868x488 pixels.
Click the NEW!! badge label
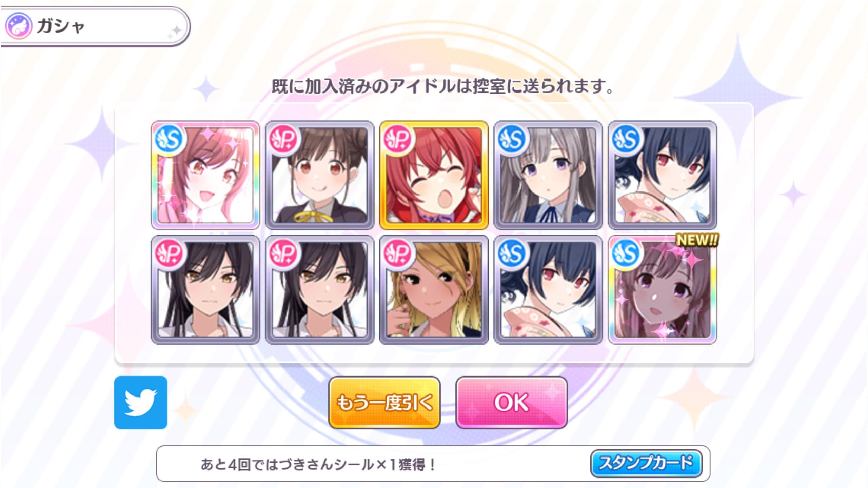point(697,240)
